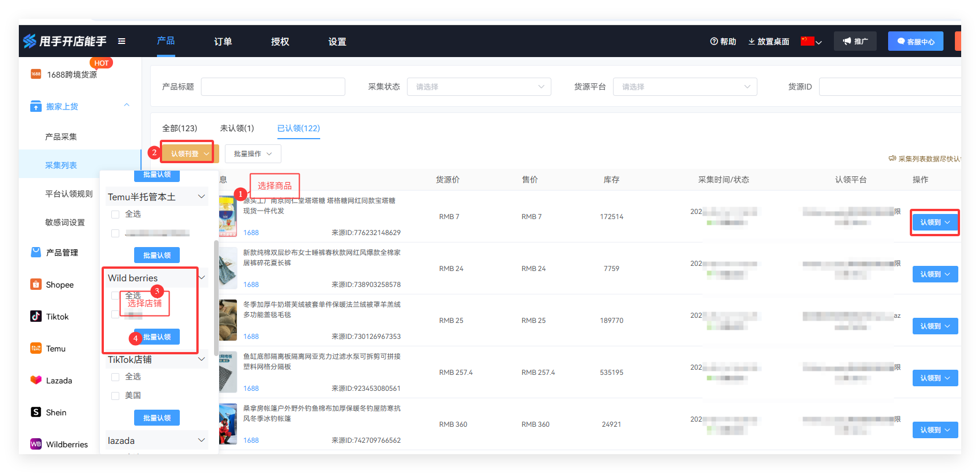Click the 搬家上货 upload icon
The height and width of the screenshot is (473, 980).
(x=36, y=106)
